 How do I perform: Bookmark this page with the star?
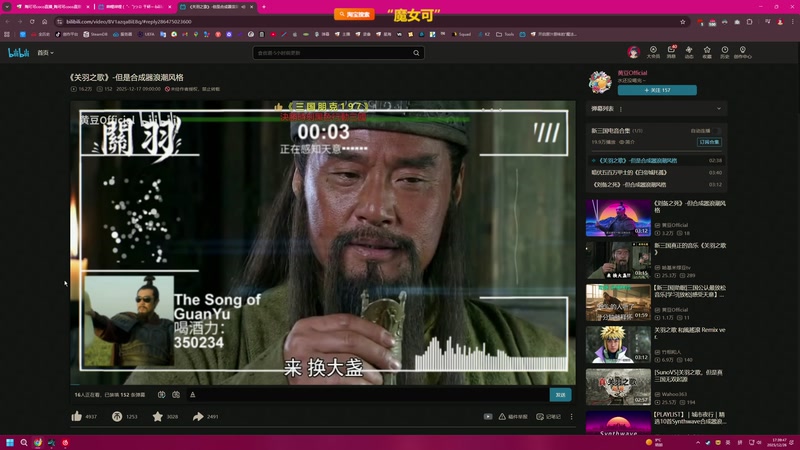pyautogui.click(x=683, y=21)
